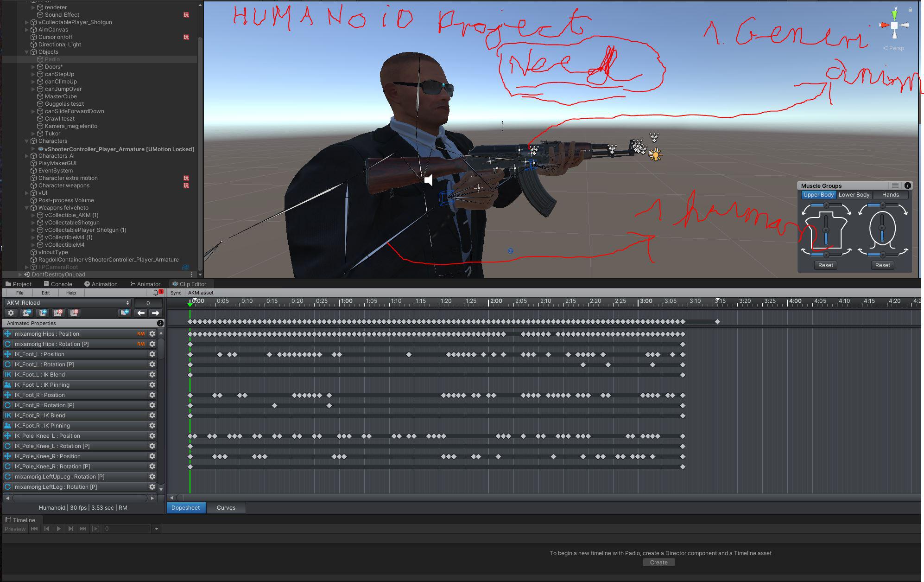Click the current frame number field
924x582 pixels.
click(148, 303)
